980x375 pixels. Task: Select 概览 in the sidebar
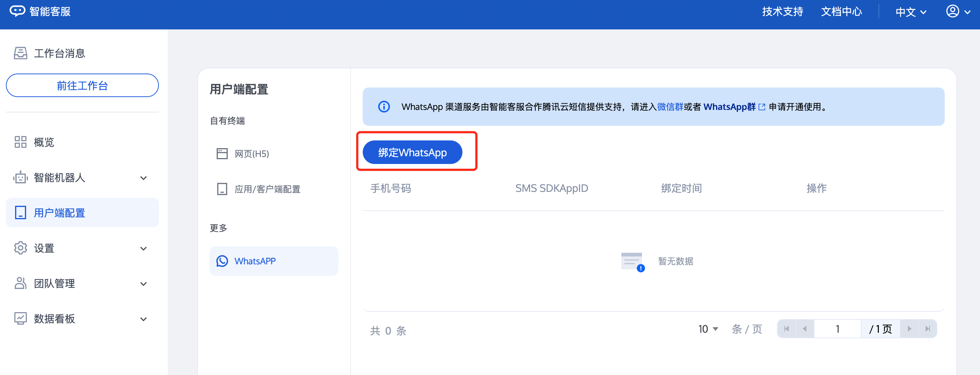click(82, 142)
